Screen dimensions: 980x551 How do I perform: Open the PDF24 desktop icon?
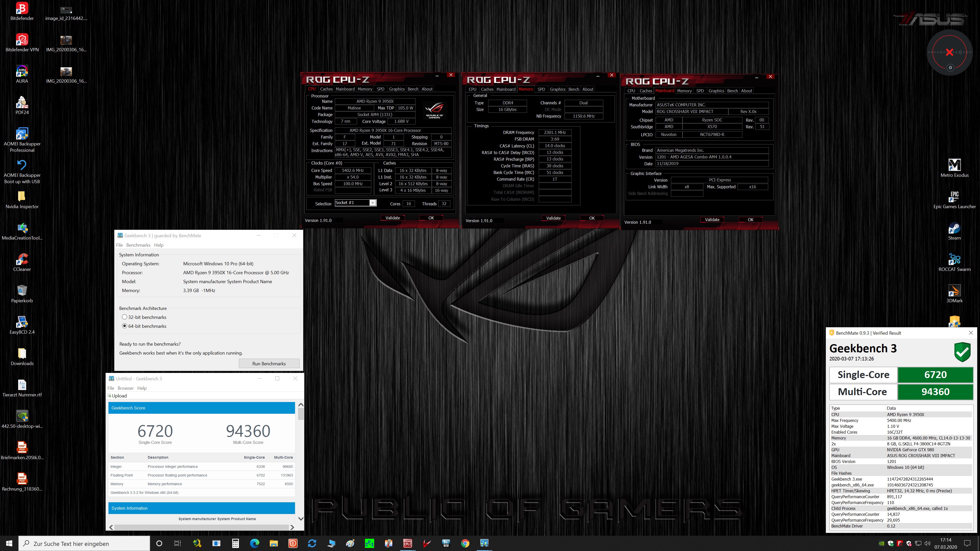tap(22, 102)
